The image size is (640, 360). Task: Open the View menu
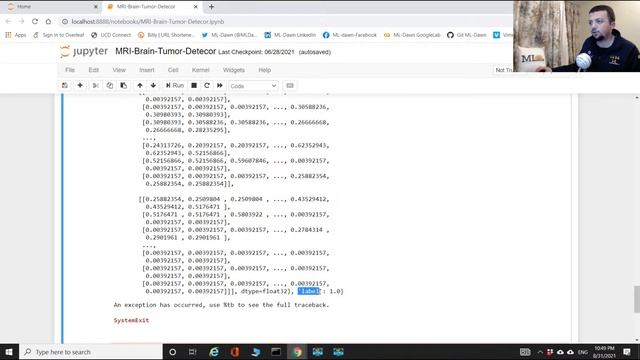point(119,70)
